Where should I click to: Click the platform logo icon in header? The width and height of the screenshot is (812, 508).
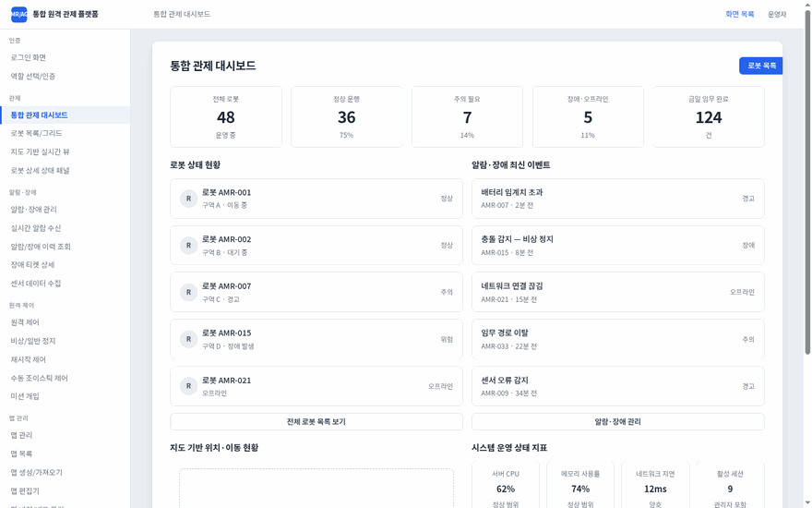(19, 15)
